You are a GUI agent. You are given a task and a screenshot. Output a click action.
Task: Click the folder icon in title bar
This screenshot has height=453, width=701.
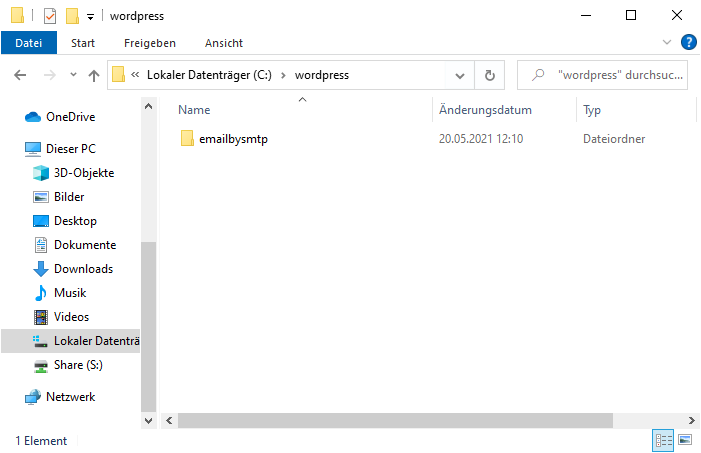click(x=18, y=15)
